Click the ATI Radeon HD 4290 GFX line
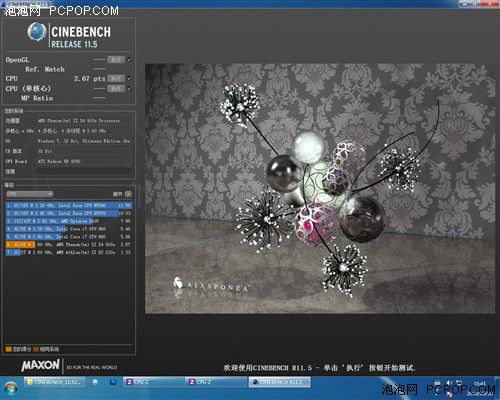The image size is (500, 400). (x=59, y=161)
